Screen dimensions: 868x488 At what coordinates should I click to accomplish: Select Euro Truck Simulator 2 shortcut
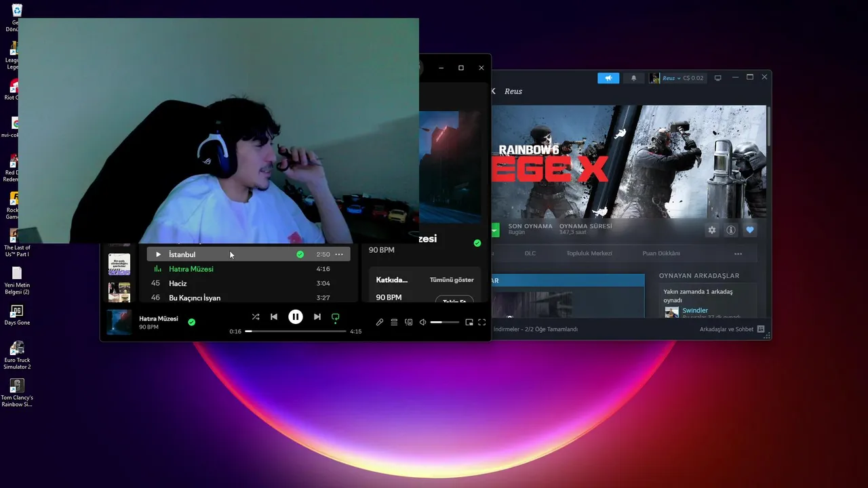pyautogui.click(x=17, y=354)
